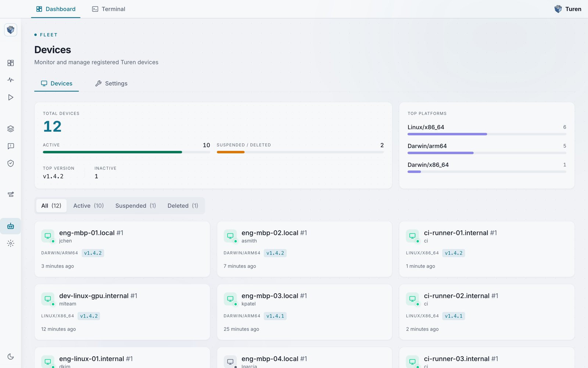Screen dimensions: 588x368
Task: Click the top version value v1.4.2
Action: (x=53, y=176)
